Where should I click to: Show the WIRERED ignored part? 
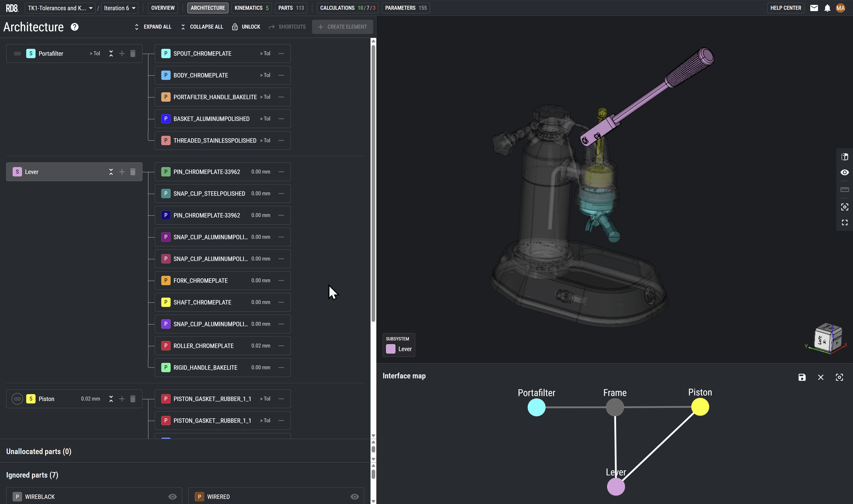click(355, 496)
